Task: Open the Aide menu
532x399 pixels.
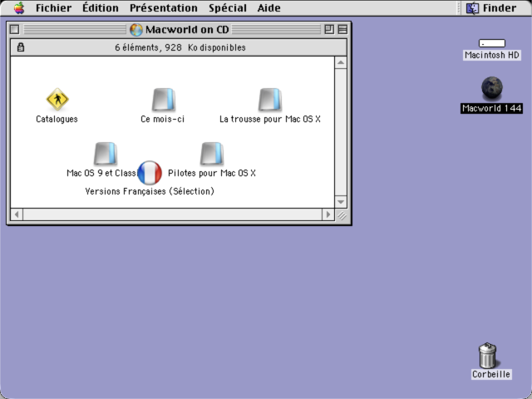Action: click(268, 7)
